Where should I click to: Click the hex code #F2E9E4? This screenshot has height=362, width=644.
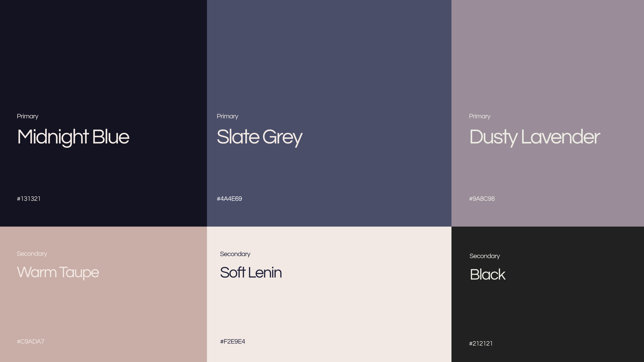[x=233, y=341]
